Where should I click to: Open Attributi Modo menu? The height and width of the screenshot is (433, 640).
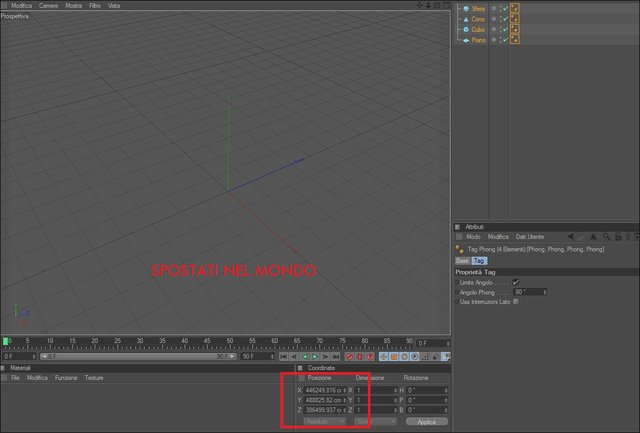coord(473,237)
